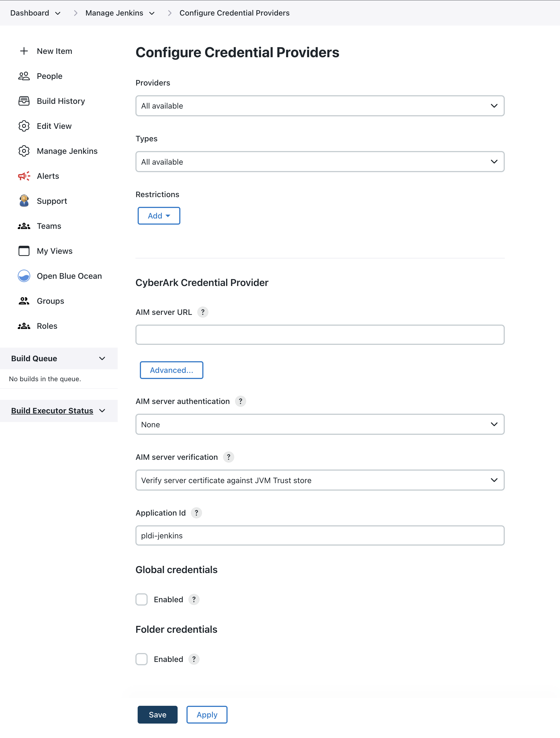Click the AIM server URL input field
Image resolution: width=560 pixels, height=738 pixels.
click(x=320, y=334)
